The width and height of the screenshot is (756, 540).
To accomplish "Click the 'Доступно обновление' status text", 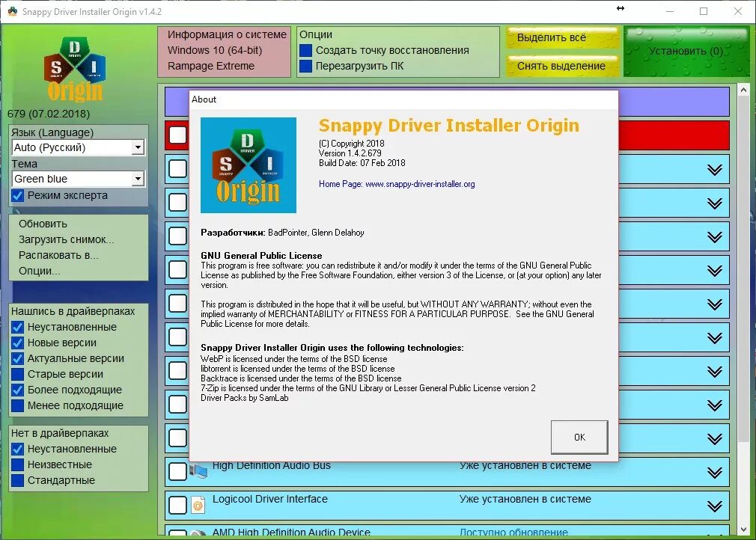I will coord(513,533).
